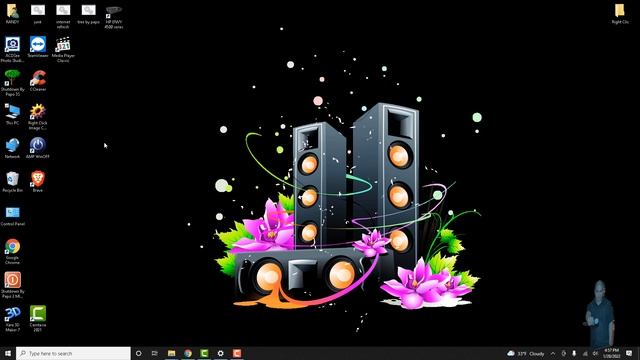Image resolution: width=640 pixels, height=360 pixels.
Task: Select the Xara 3D Maker 7 shortcut
Action: (x=12, y=318)
